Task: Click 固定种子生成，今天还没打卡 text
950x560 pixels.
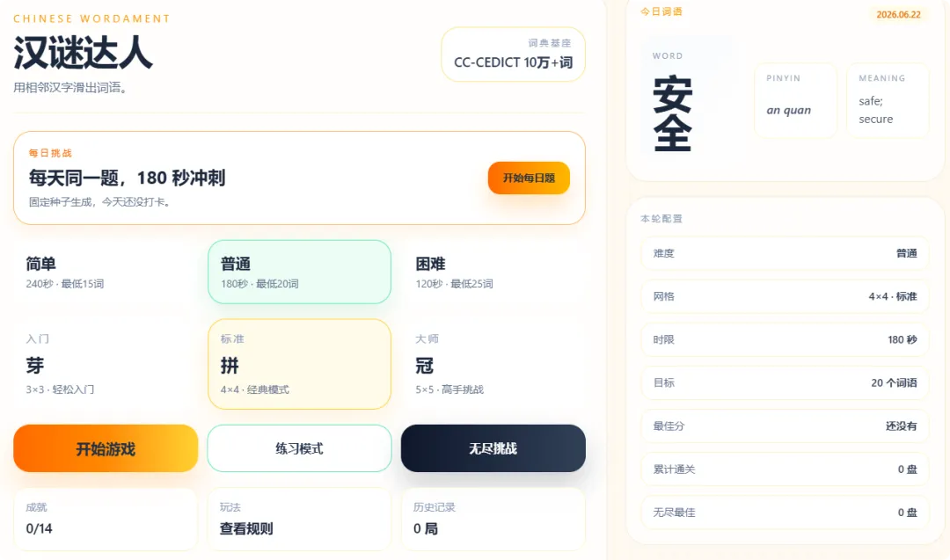Action: [x=100, y=201]
